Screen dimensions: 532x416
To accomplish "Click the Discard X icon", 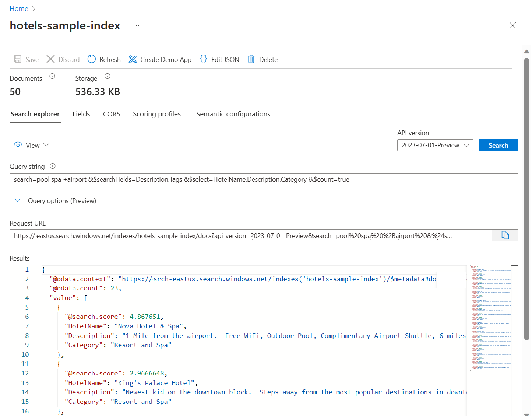I will click(x=51, y=59).
